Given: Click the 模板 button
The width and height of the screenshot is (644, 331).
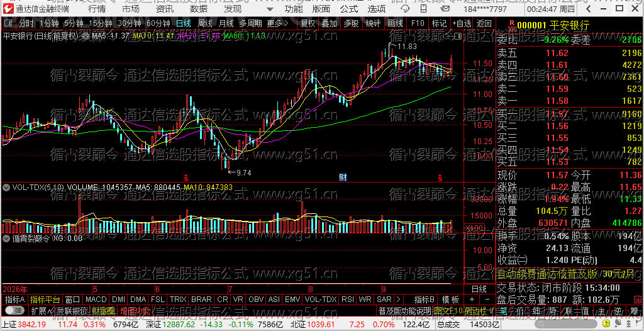Looking at the screenshot, I should pyautogui.click(x=450, y=300).
